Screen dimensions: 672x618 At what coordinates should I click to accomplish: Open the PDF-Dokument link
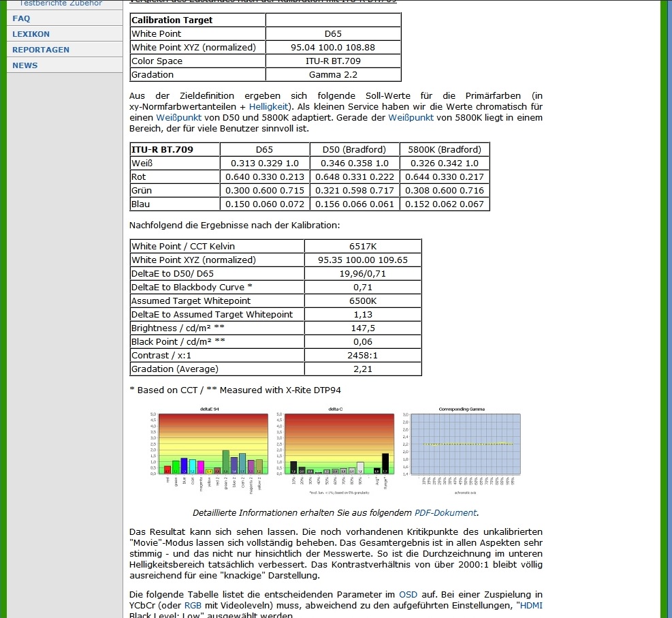tap(445, 513)
